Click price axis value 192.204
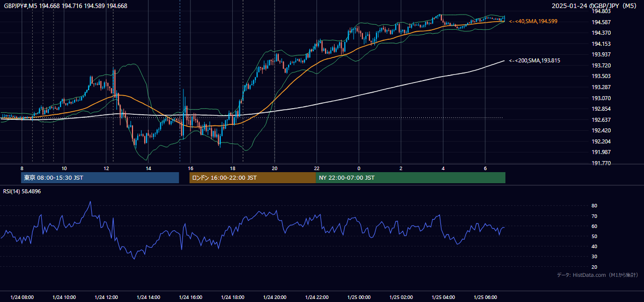The image size is (644, 302). [600, 141]
